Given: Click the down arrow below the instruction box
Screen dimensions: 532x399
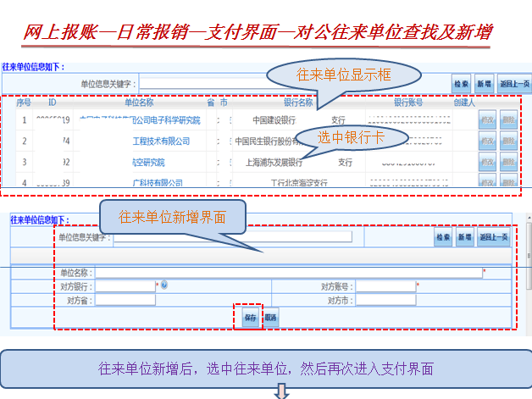Looking at the screenshot, I should pyautogui.click(x=282, y=391).
